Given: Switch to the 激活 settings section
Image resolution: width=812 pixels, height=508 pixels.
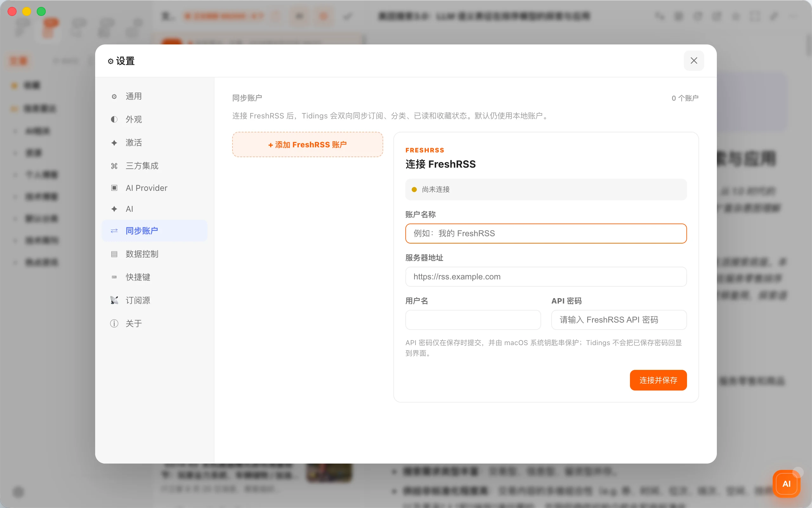Looking at the screenshot, I should 154,143.
